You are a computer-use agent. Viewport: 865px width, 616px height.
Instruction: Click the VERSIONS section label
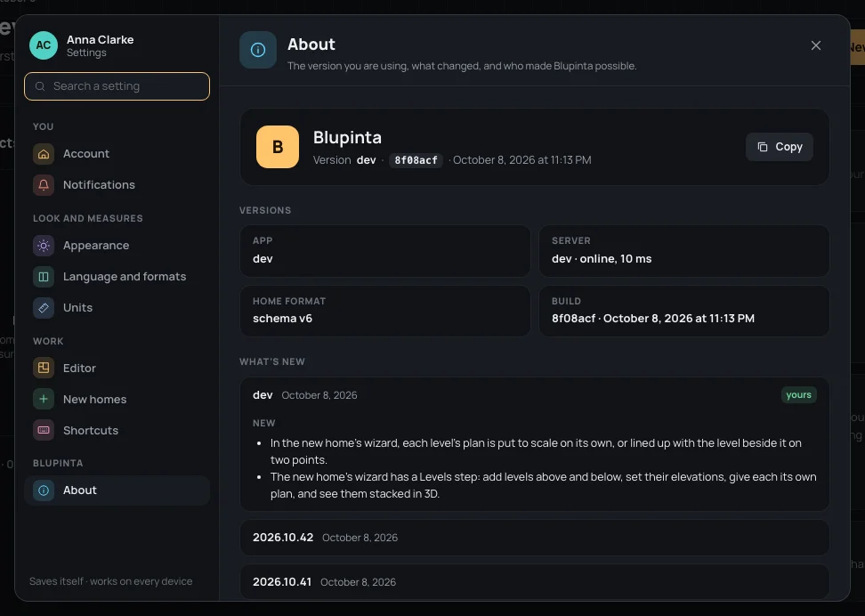pyautogui.click(x=265, y=210)
